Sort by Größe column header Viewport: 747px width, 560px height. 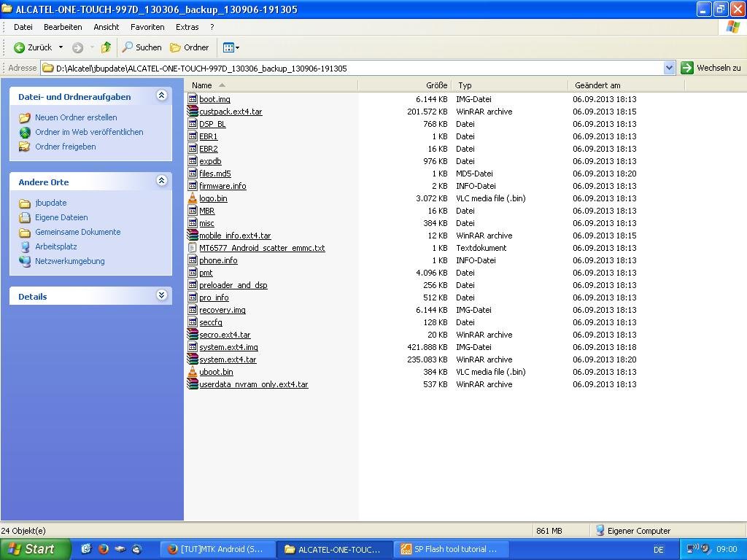pyautogui.click(x=404, y=85)
